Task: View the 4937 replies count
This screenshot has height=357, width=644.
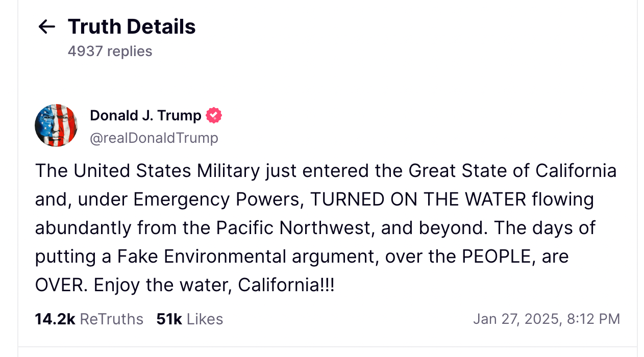Action: point(110,52)
